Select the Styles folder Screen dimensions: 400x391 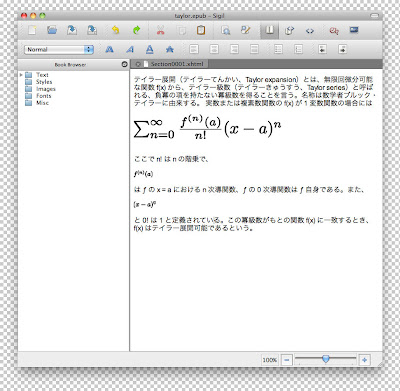[39, 82]
